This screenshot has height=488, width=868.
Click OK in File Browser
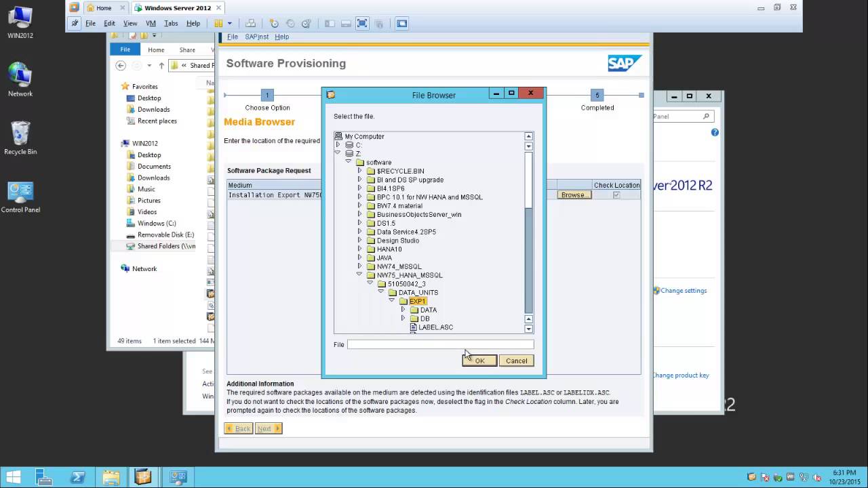tap(479, 361)
